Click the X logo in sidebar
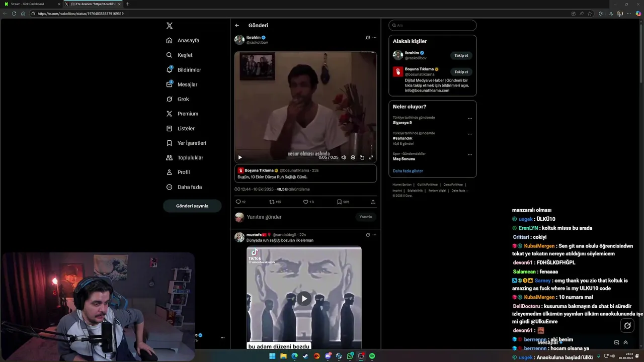 [170, 26]
